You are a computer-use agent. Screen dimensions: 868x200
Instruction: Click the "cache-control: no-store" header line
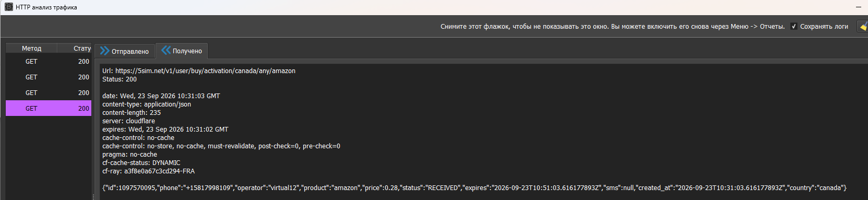click(221, 146)
